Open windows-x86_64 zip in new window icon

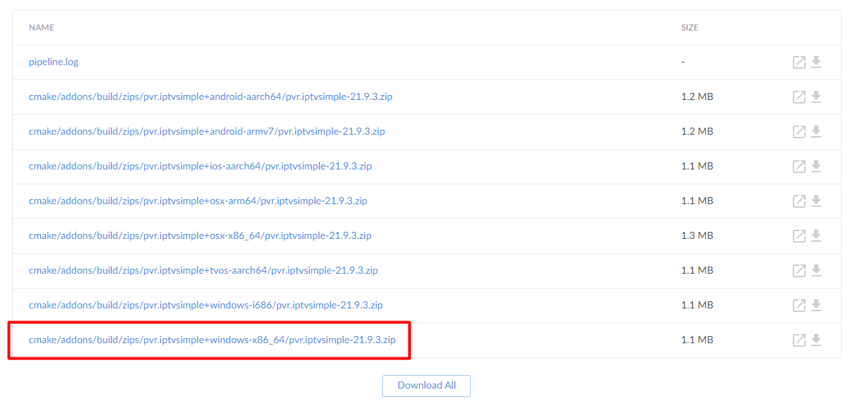point(799,340)
